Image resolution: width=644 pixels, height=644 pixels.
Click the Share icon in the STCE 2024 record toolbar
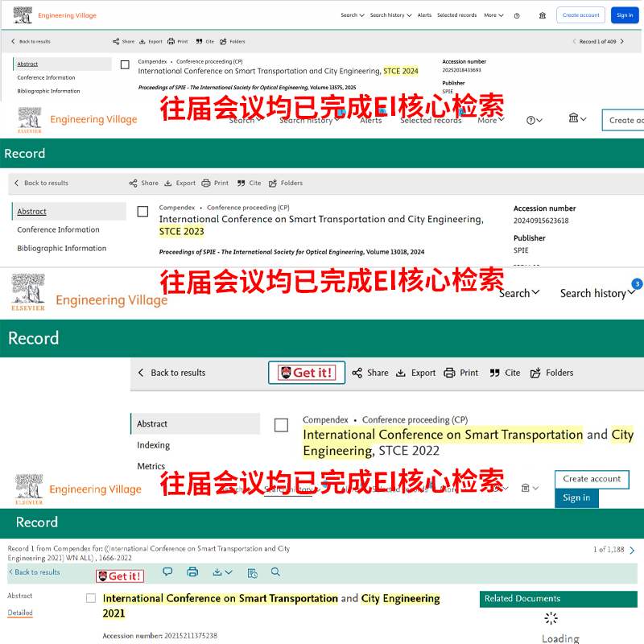tap(116, 42)
